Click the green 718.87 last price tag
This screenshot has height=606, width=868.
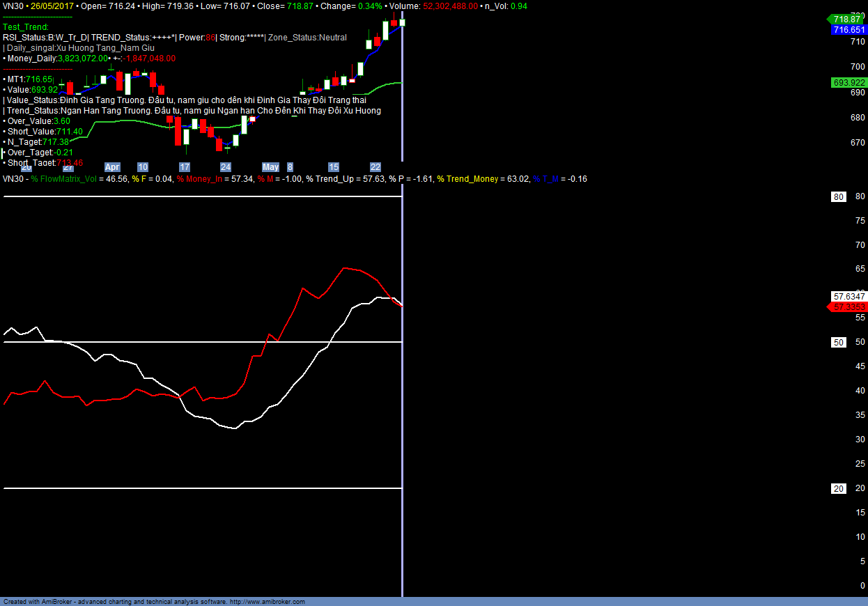tap(846, 20)
